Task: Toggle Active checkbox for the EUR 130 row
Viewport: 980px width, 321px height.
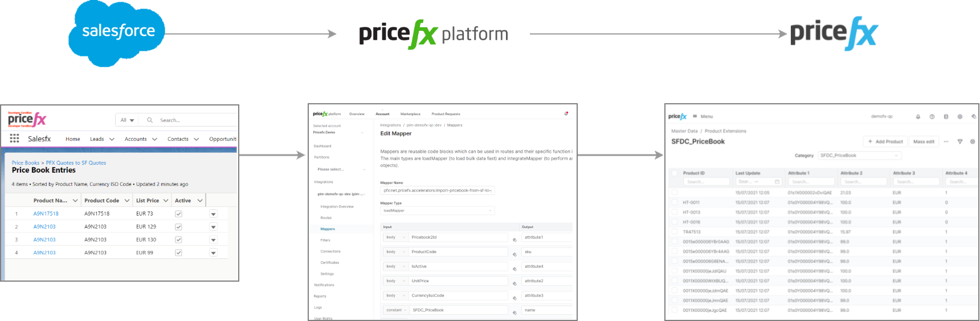Action: pos(178,239)
